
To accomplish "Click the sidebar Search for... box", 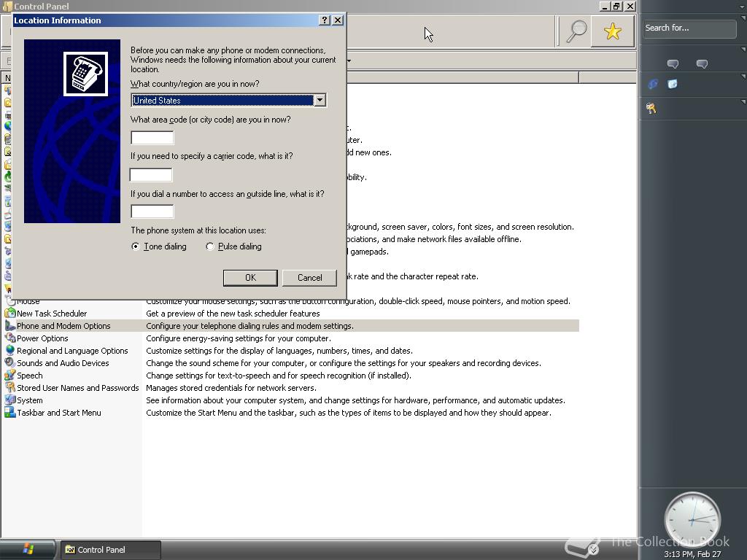I will [689, 28].
